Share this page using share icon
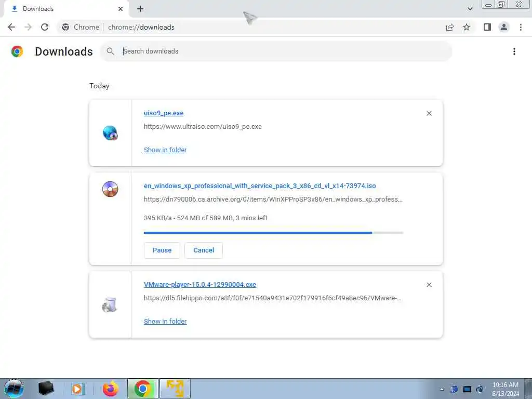This screenshot has width=532, height=399. pos(450,27)
